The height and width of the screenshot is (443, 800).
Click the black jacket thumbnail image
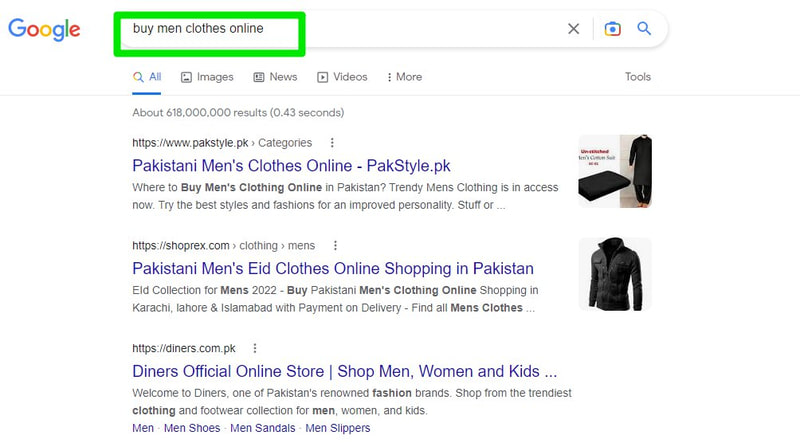click(615, 273)
